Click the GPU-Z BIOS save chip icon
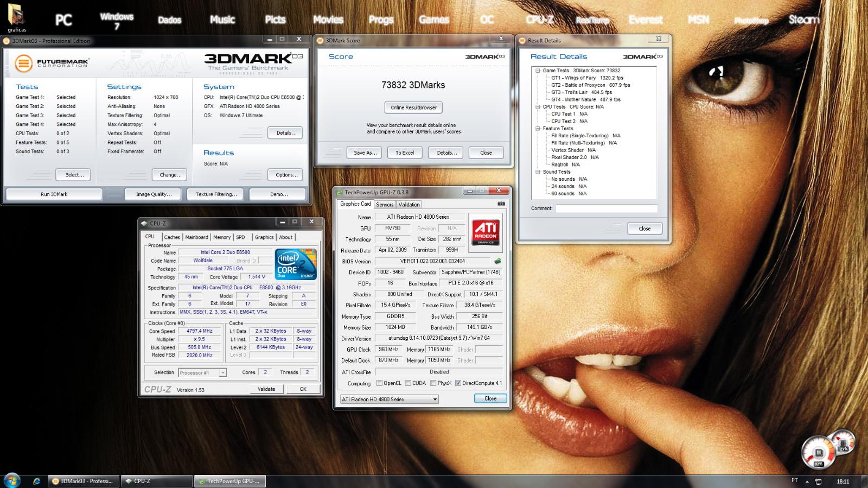This screenshot has width=868, height=488. [498, 261]
